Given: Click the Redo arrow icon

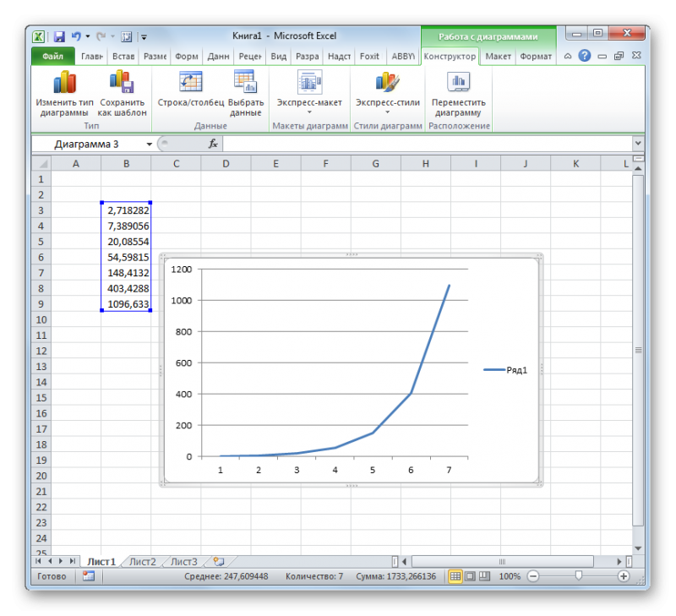Looking at the screenshot, I should (101, 36).
